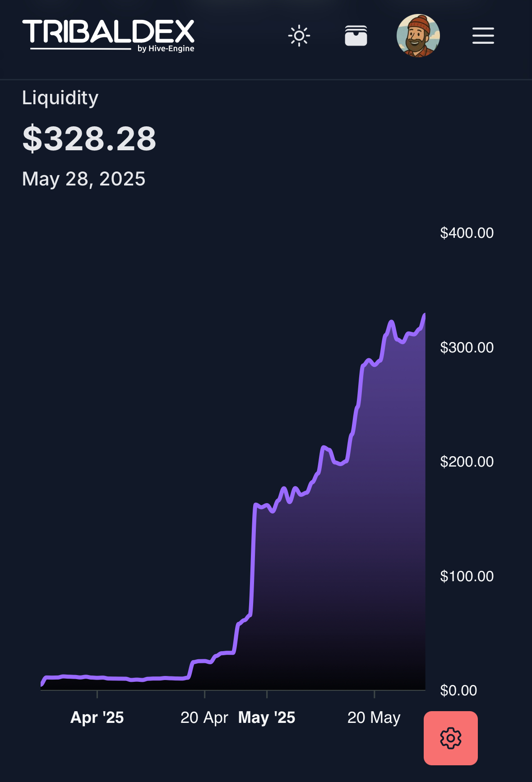Viewport: 532px width, 782px height.
Task: Select the May '25 timeline label
Action: click(267, 717)
